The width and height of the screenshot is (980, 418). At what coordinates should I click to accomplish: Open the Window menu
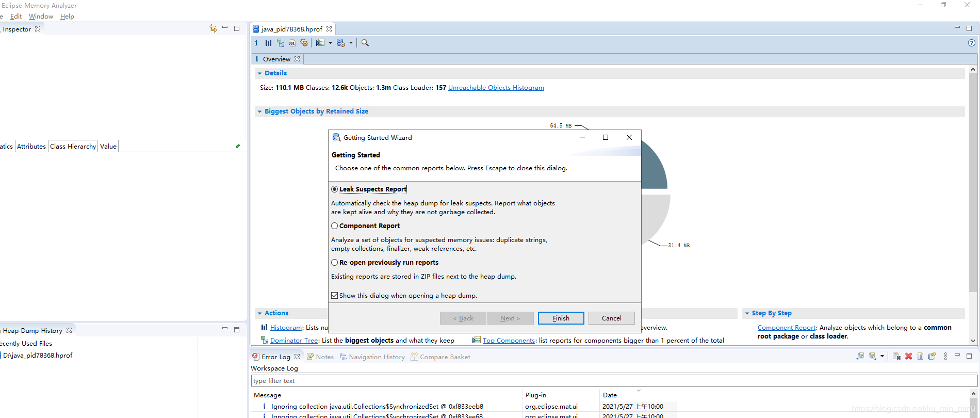tap(41, 16)
